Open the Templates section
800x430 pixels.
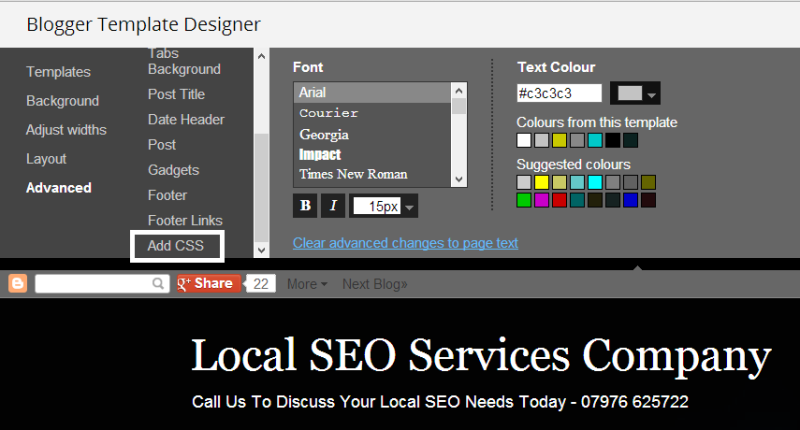point(58,72)
